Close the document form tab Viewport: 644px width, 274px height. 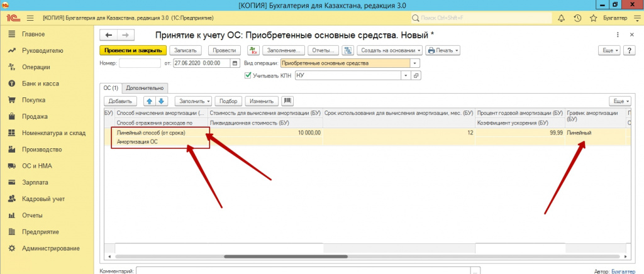631,35
